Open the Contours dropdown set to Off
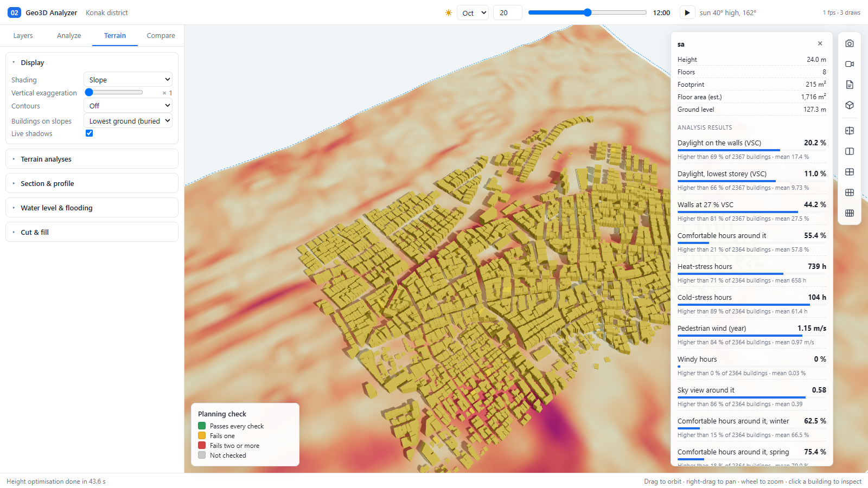This screenshot has height=488, width=868. [128, 106]
